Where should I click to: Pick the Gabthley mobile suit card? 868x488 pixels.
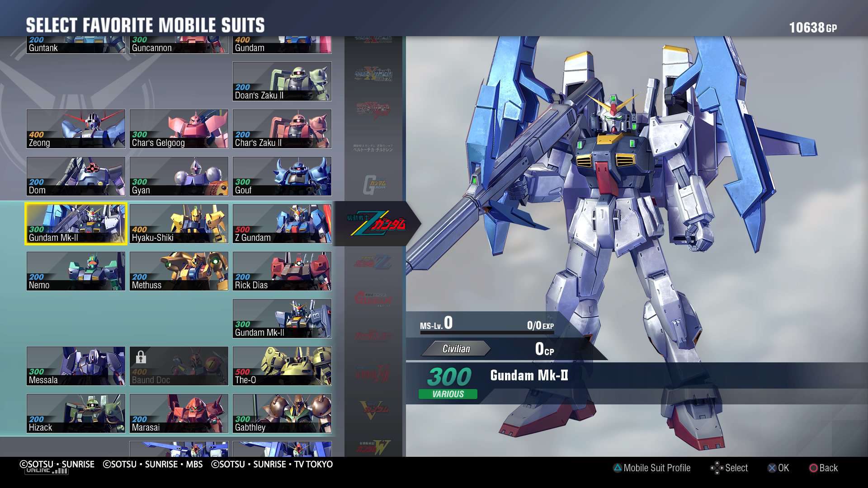(282, 413)
